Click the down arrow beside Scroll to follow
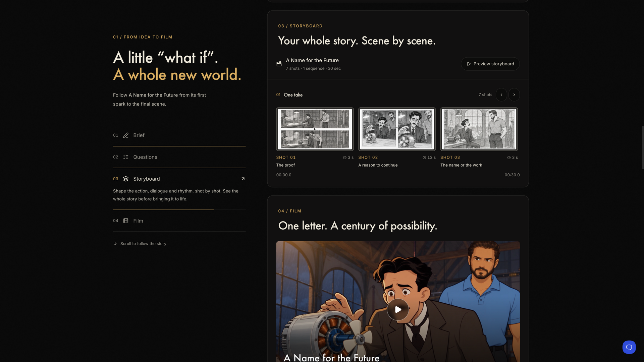Screen dimensions: 644x362 [x=115, y=244]
